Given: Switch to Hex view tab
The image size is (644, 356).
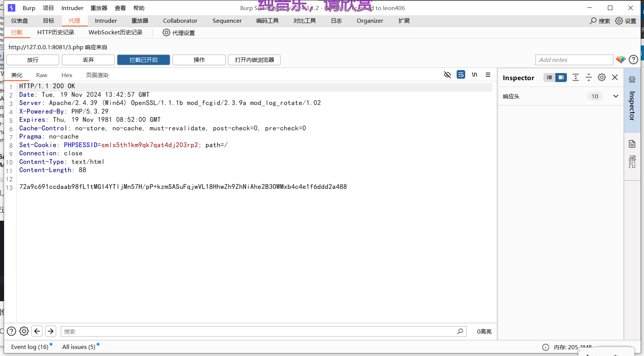Looking at the screenshot, I should [x=67, y=75].
